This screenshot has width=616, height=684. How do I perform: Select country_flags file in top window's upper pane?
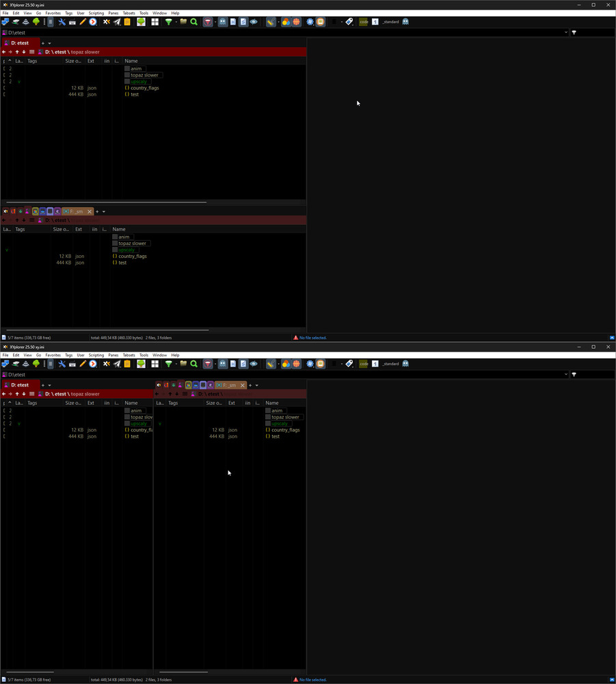click(x=144, y=88)
